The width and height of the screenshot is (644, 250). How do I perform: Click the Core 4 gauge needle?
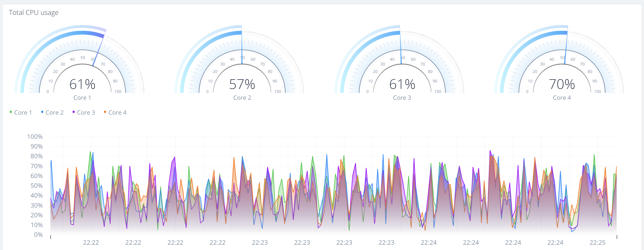click(x=566, y=45)
